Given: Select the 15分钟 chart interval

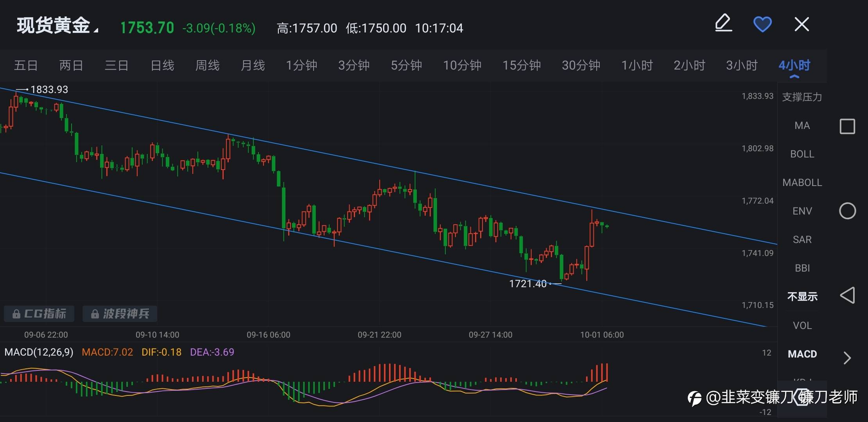Looking at the screenshot, I should 521,65.
